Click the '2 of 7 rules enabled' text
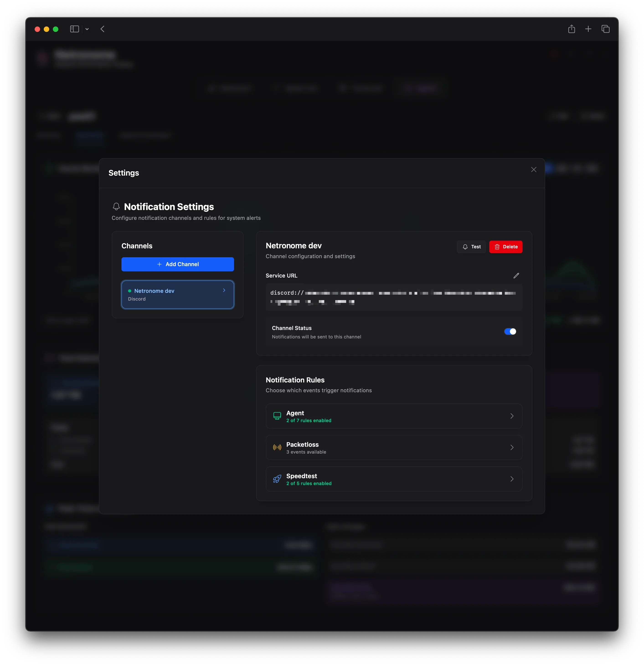Viewport: 644px width, 665px height. point(309,421)
